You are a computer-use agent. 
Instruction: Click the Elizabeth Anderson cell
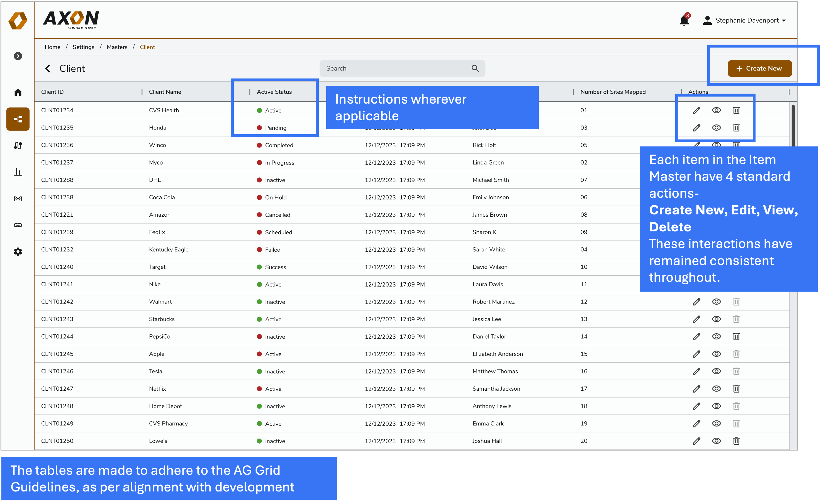point(498,354)
